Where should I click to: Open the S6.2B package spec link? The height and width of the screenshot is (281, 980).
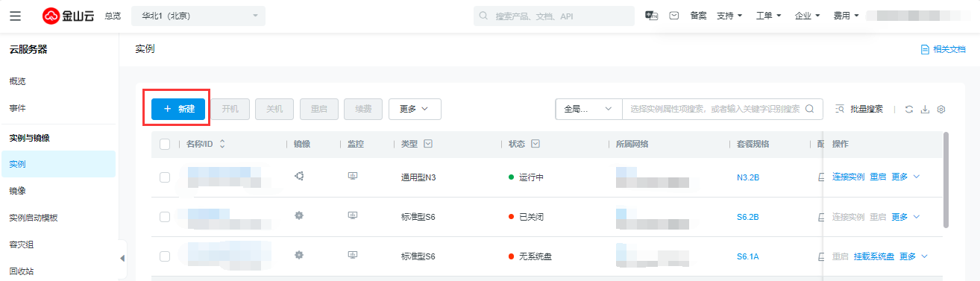point(747,217)
